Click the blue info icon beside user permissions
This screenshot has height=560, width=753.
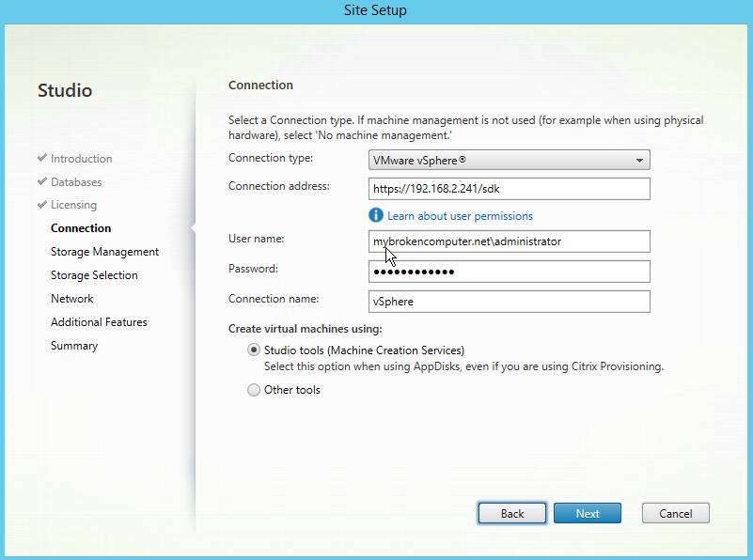tap(377, 216)
